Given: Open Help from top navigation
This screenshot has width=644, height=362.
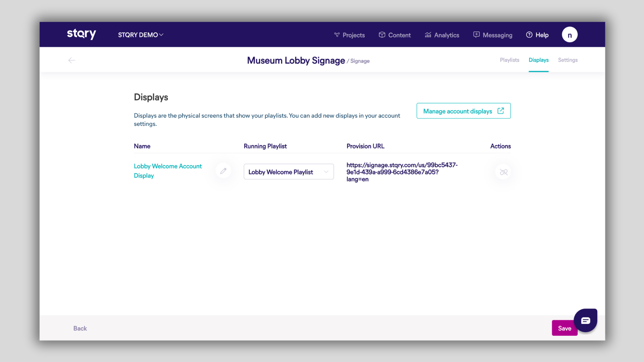Looking at the screenshot, I should (537, 35).
